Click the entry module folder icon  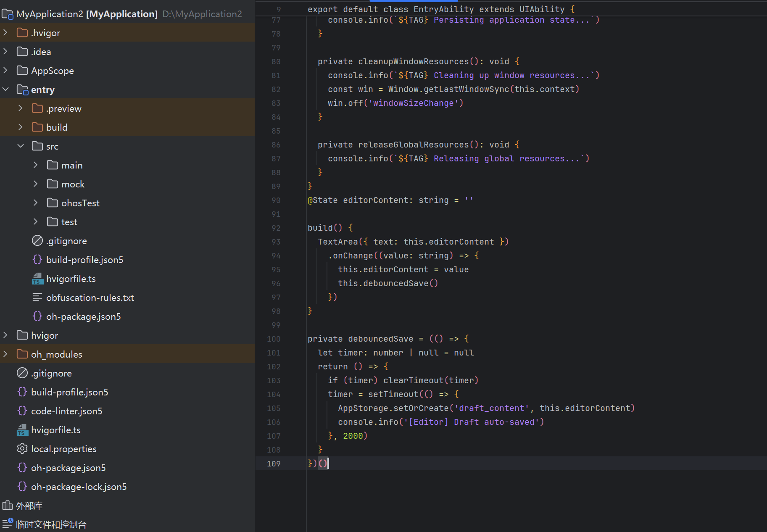pos(22,90)
